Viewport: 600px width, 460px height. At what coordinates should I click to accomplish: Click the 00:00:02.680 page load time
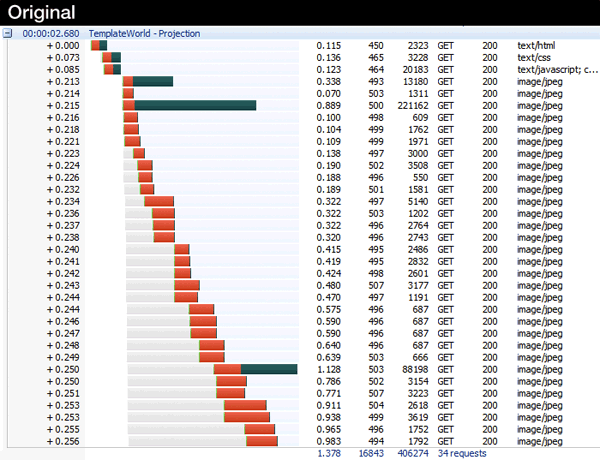pyautogui.click(x=51, y=34)
